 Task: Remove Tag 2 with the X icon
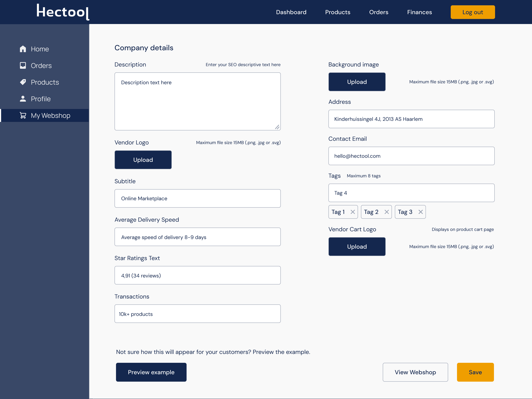point(387,212)
